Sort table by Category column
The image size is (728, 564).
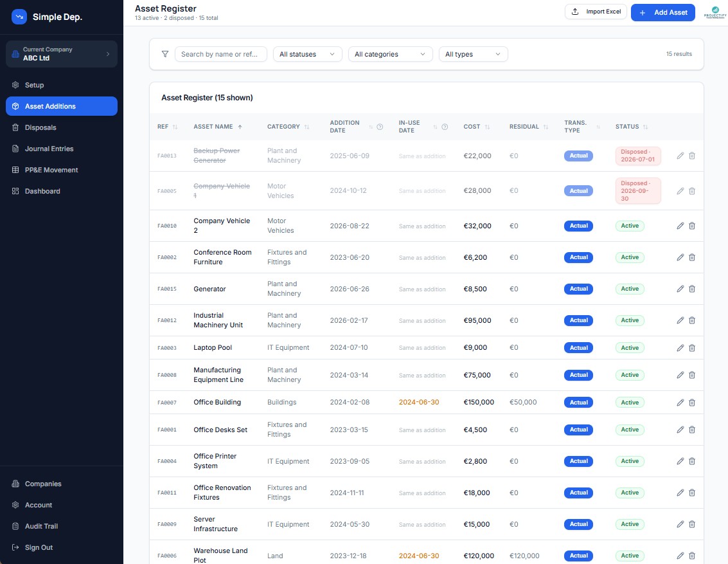tap(288, 127)
